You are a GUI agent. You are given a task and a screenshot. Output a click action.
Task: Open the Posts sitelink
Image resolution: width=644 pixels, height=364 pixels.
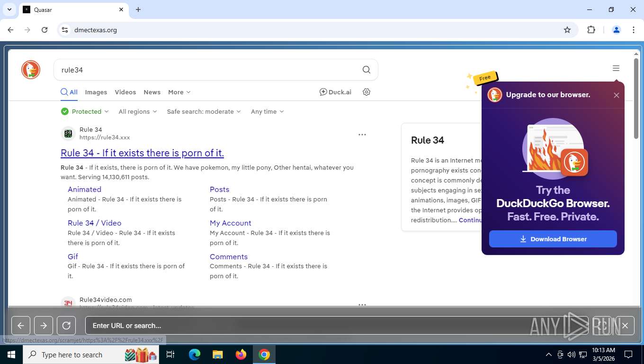[219, 189]
